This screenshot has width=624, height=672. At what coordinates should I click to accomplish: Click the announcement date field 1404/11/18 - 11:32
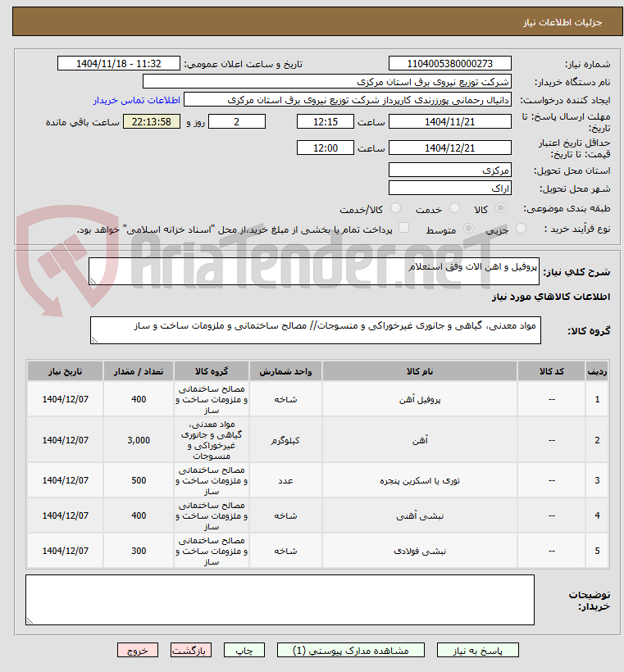click(x=119, y=63)
